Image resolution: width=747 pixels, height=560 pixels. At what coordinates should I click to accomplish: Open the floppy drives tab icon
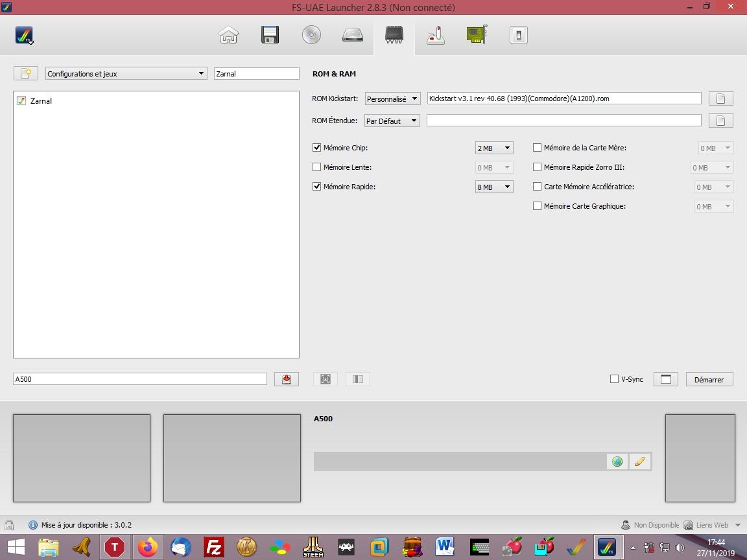pos(270,35)
